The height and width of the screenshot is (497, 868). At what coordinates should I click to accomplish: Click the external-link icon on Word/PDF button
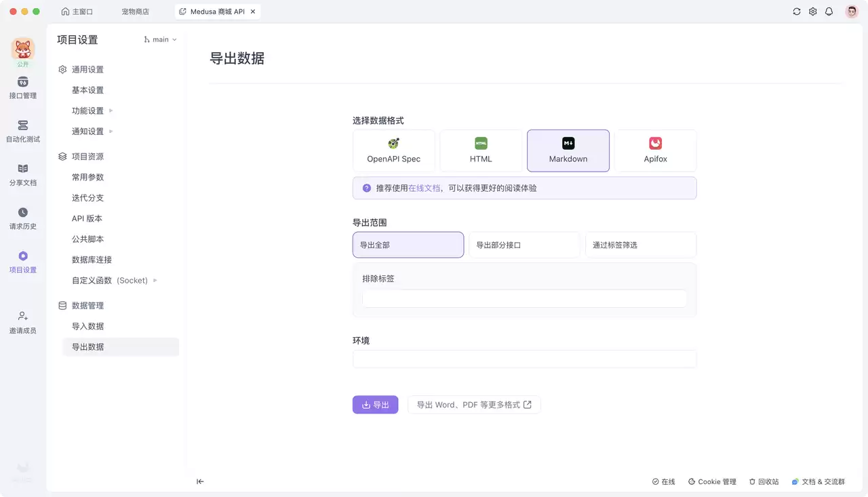tap(528, 405)
